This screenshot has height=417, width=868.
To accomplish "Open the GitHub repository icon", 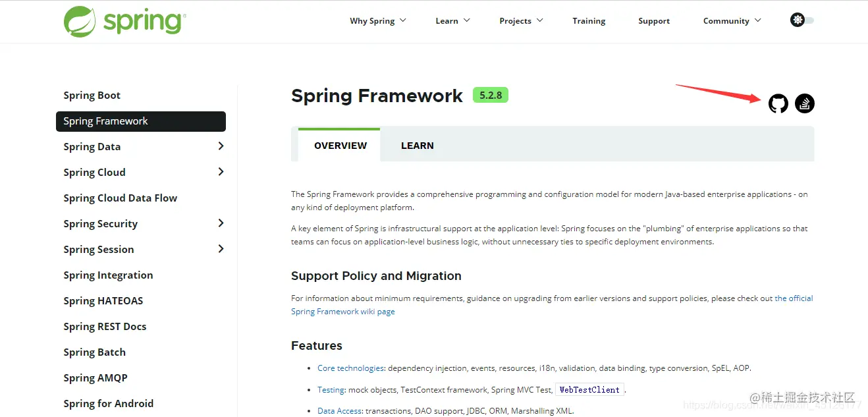I will pyautogui.click(x=778, y=103).
